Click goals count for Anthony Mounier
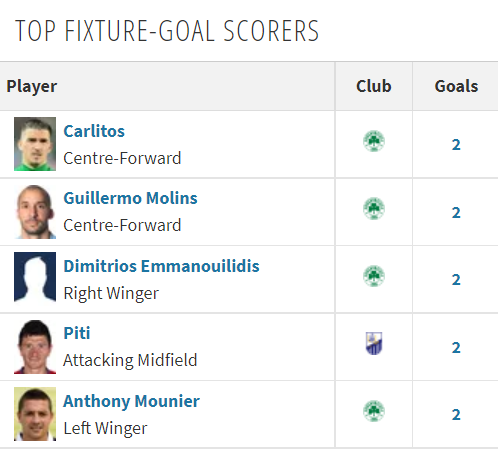The width and height of the screenshot is (498, 449). (x=456, y=415)
